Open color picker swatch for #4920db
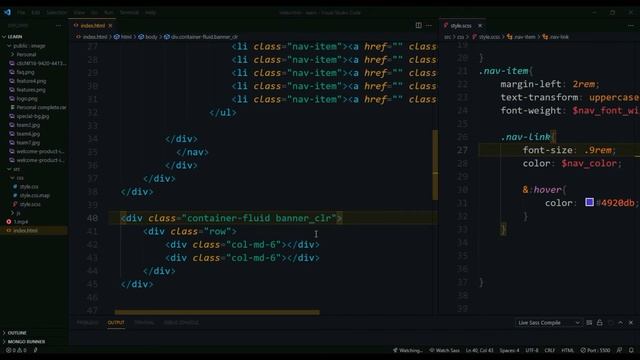Viewport: 640px width, 360px height. 589,202
